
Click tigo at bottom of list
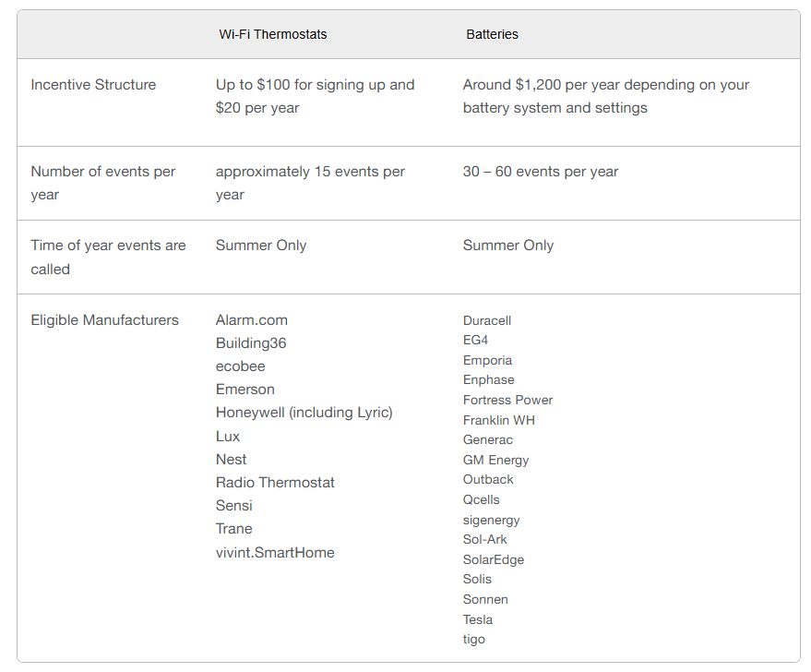click(473, 640)
